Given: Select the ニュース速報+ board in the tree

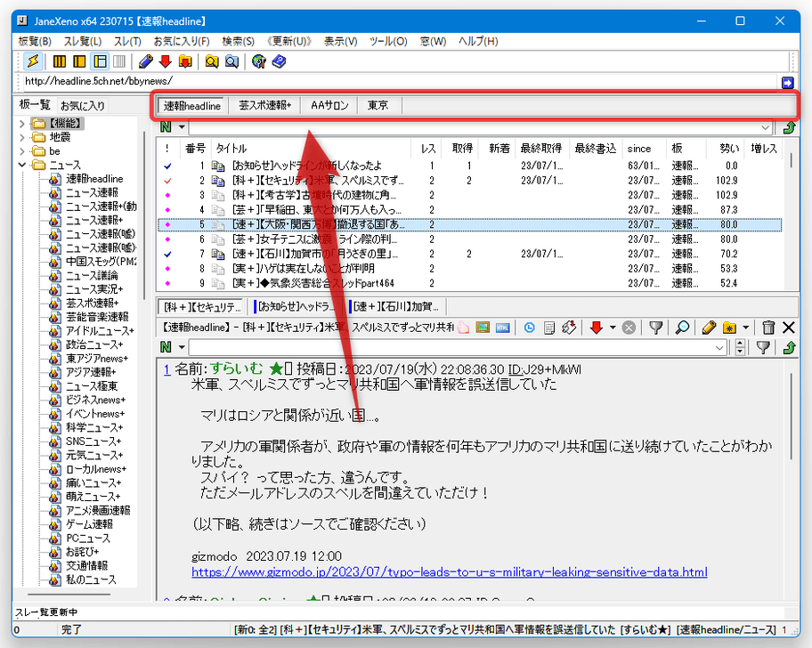Looking at the screenshot, I should (x=94, y=220).
